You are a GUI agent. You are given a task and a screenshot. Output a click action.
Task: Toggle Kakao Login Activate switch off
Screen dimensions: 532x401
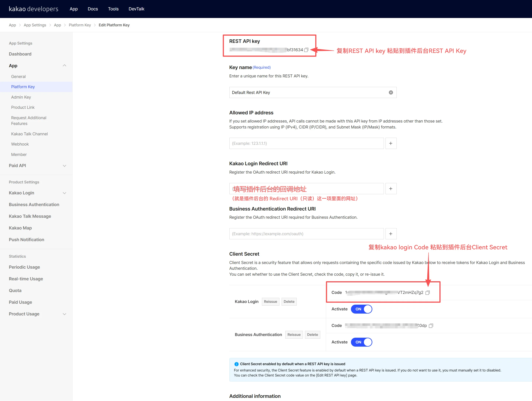(x=362, y=309)
